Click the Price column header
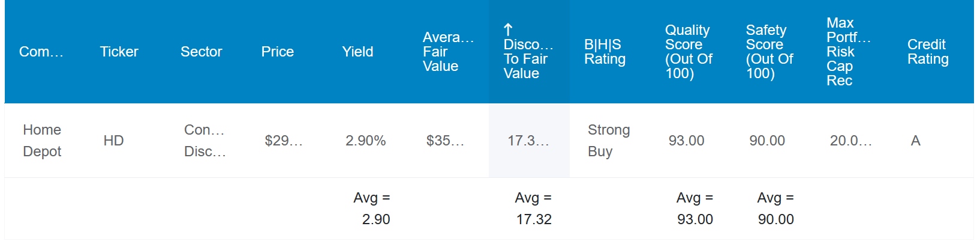Viewport: 980px width, 241px height. coord(277,52)
